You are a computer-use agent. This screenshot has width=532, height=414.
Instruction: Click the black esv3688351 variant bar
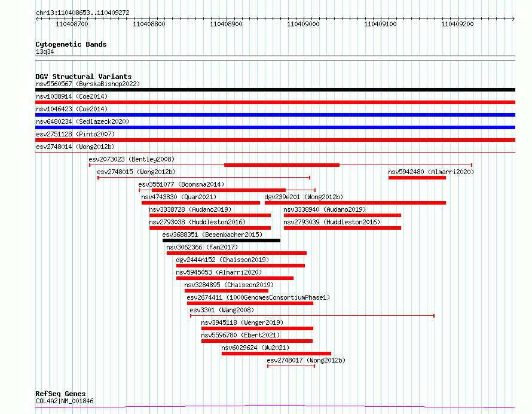coord(222,241)
